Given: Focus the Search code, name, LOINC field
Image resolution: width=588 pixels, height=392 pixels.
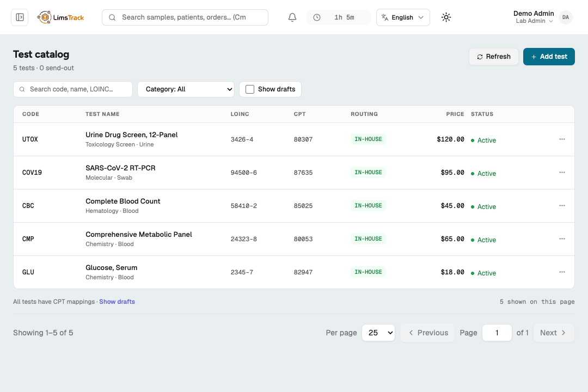Looking at the screenshot, I should (x=73, y=89).
